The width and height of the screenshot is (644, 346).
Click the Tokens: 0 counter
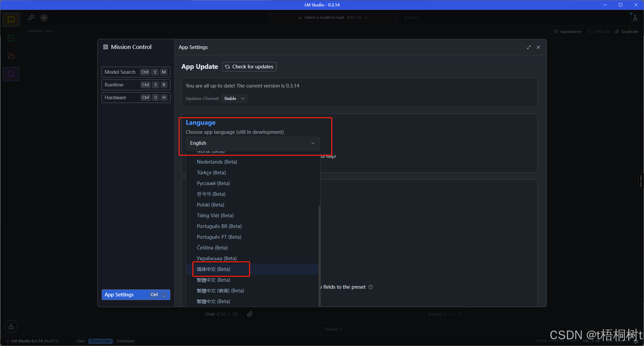[x=333, y=329]
